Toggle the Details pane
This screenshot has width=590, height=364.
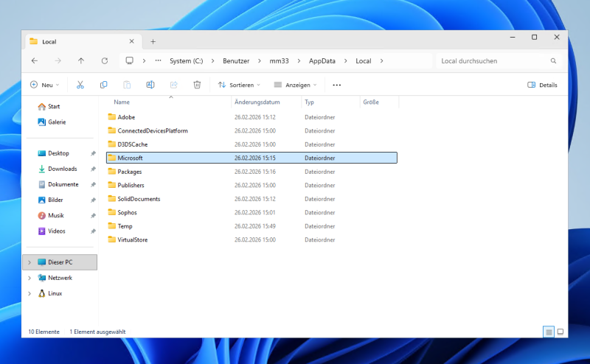(542, 85)
